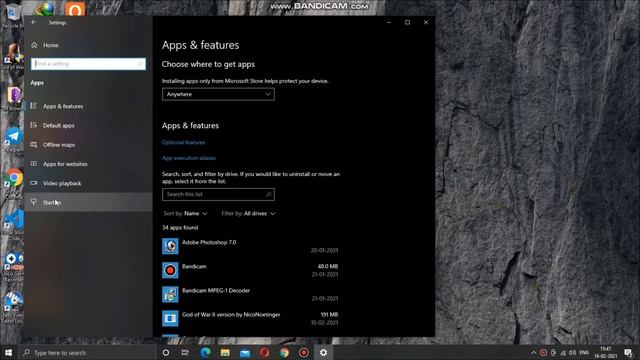This screenshot has width=640, height=360.
Task: Open File Explorer from the taskbar
Action: 225,353
